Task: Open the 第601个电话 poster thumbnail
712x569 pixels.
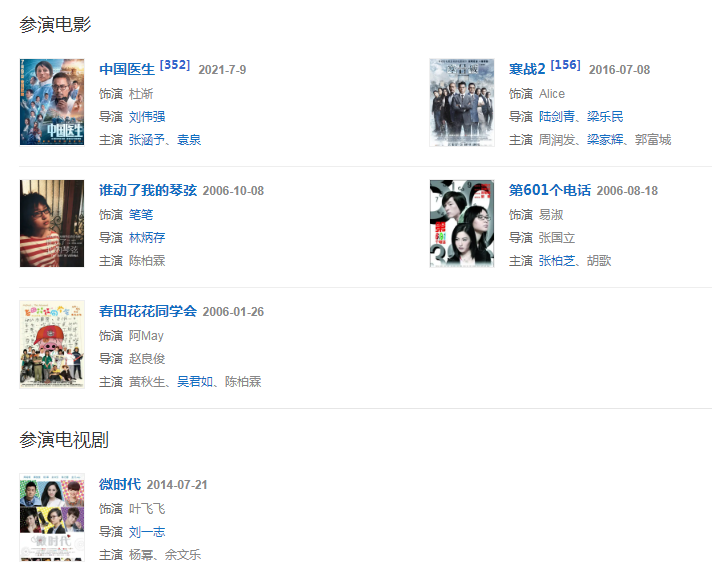Action: (462, 223)
